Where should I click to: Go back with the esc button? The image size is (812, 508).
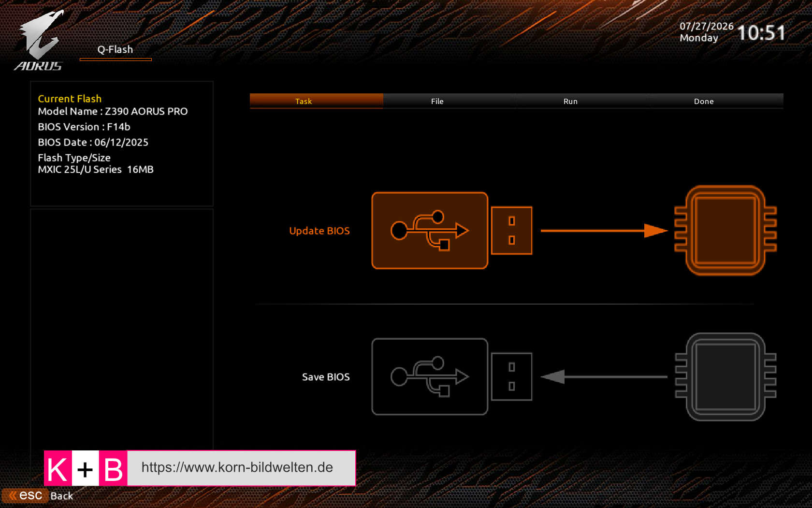tap(25, 495)
